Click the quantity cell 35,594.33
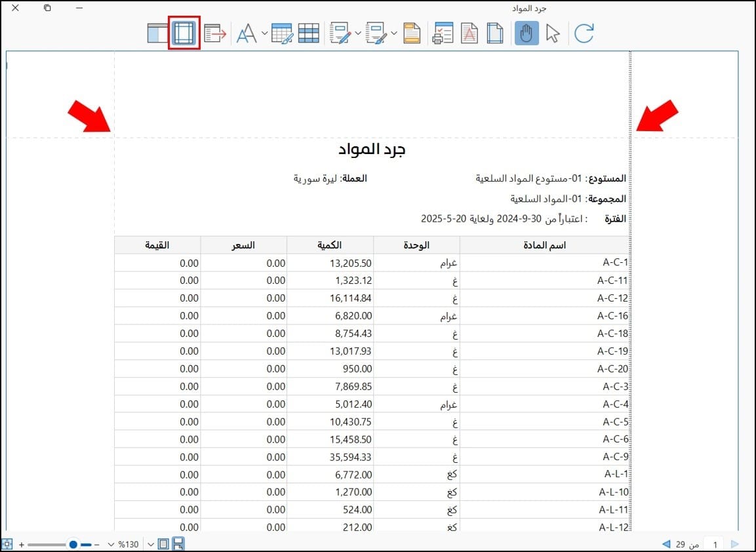The image size is (756, 552). click(x=330, y=457)
